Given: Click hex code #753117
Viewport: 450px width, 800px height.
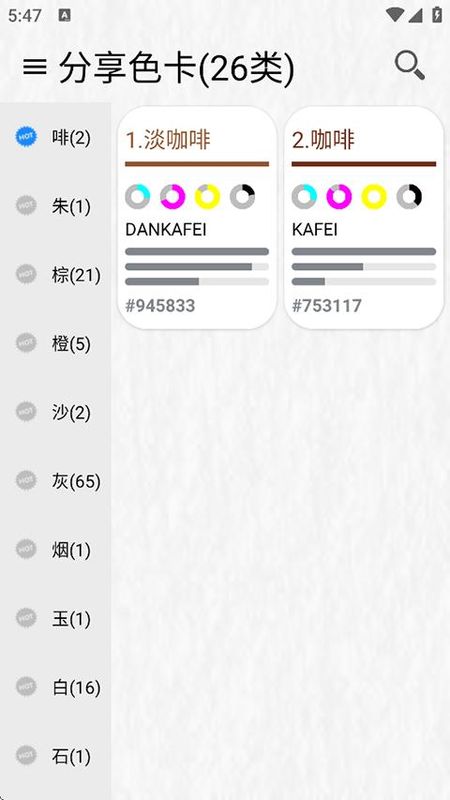Looking at the screenshot, I should click(327, 306).
